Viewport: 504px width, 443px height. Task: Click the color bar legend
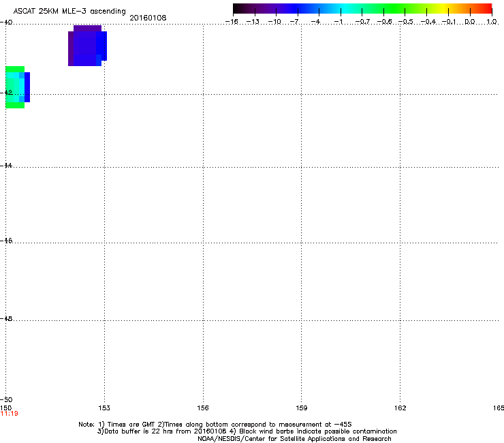click(362, 9)
